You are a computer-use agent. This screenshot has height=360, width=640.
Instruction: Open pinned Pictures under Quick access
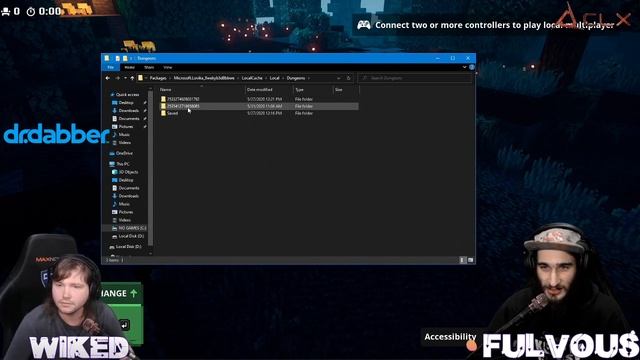click(126, 127)
